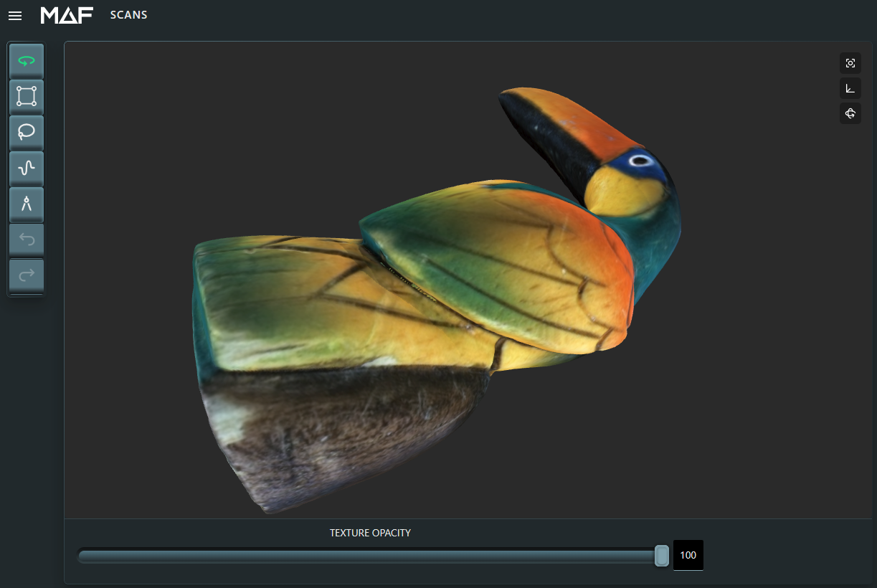Screen dimensions: 877x588
Task: Select the orbit rotate tool
Action: (27, 62)
